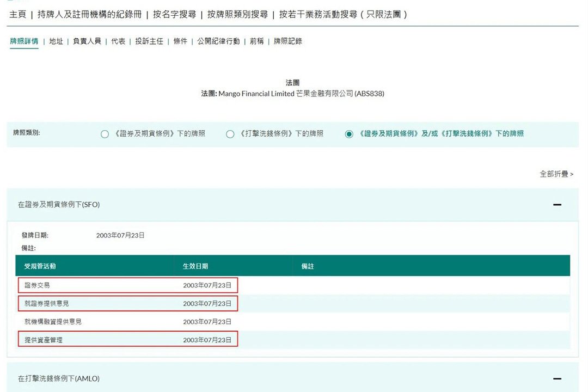Click the 證券交易 table row
Image resolution: width=588 pixels, height=392 pixels.
pos(127,285)
